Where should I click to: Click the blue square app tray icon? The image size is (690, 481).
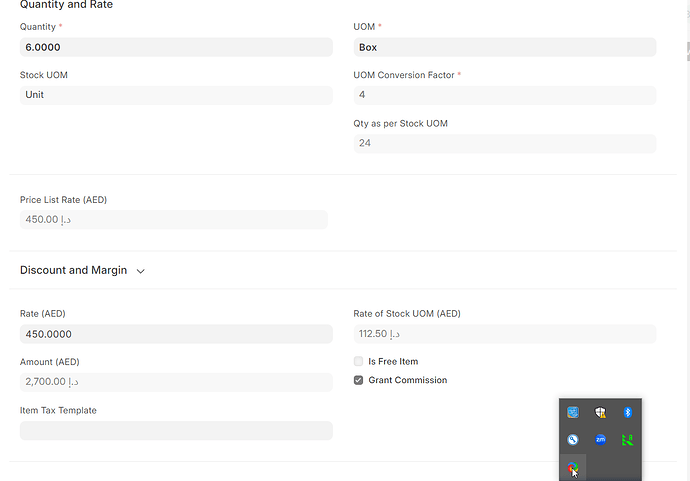[573, 412]
